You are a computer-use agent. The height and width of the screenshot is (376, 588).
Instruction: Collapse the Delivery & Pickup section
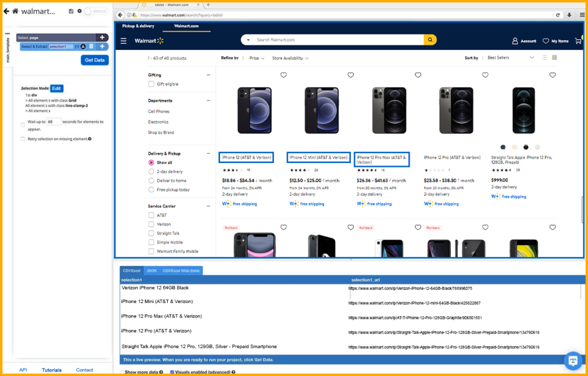(x=208, y=153)
